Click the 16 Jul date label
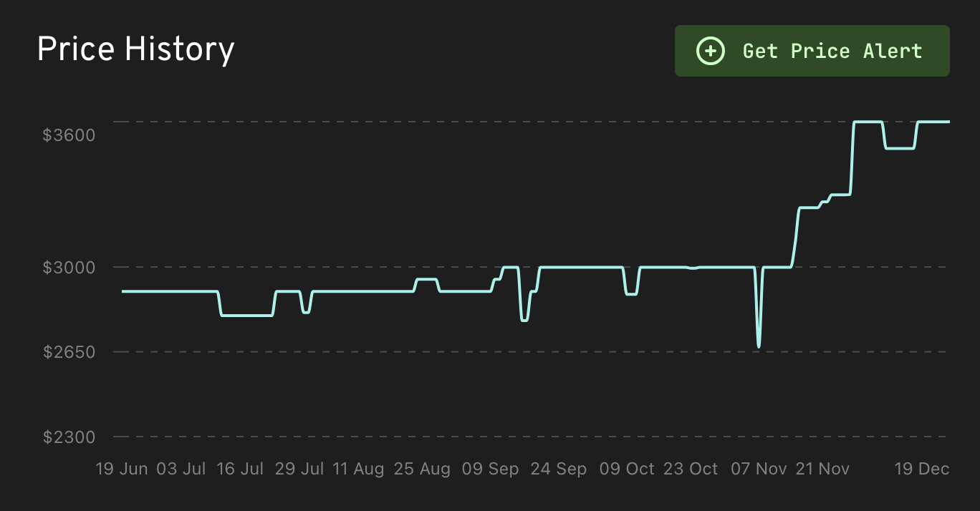Screen dimensions: 980x511 pyautogui.click(x=240, y=469)
